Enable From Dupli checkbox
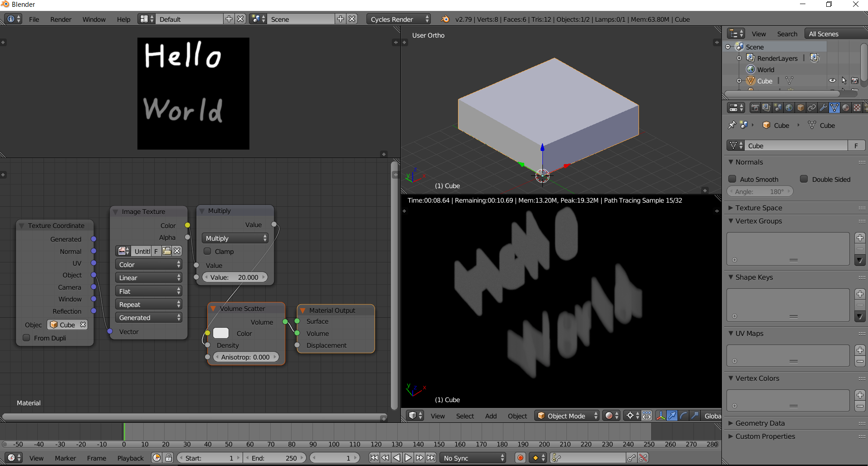 click(26, 338)
